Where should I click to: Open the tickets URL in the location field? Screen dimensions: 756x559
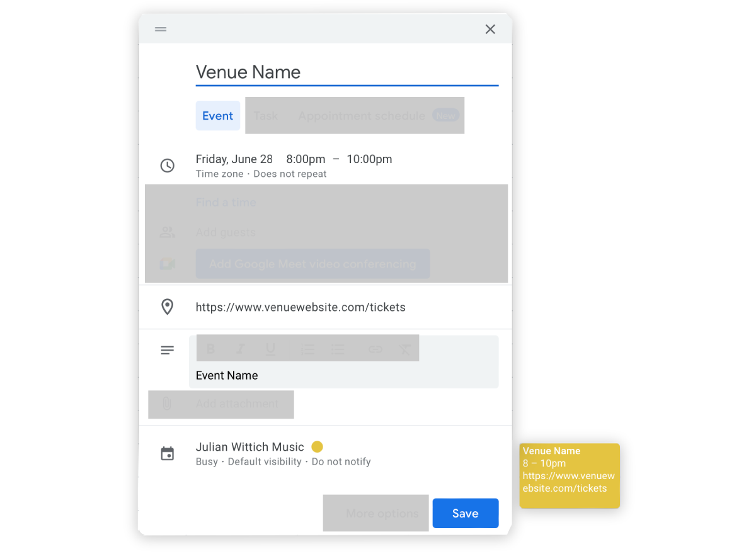[301, 307]
